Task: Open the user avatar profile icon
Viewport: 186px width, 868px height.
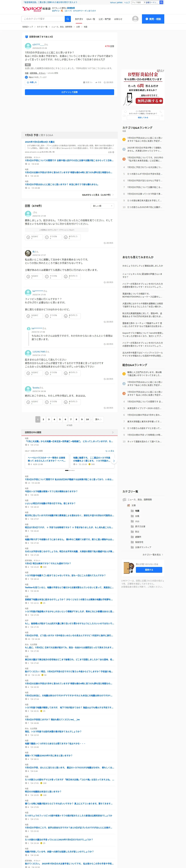Action: coord(135,19)
